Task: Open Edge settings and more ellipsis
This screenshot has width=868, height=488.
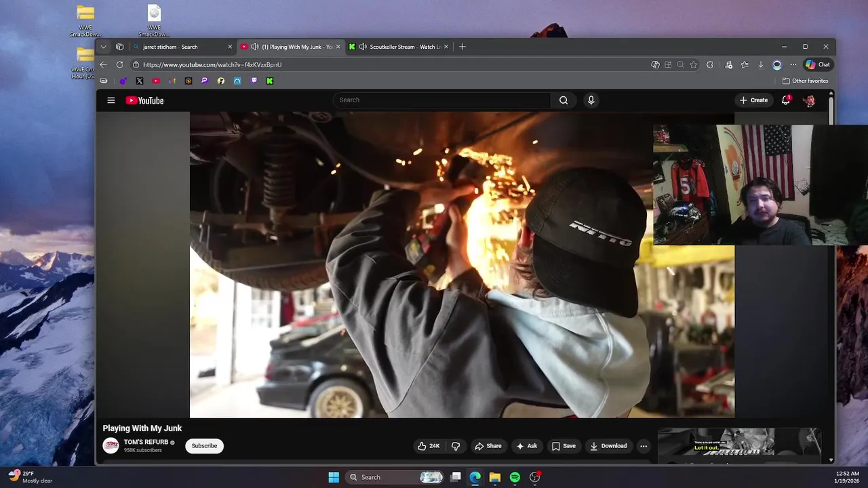Action: [x=793, y=64]
